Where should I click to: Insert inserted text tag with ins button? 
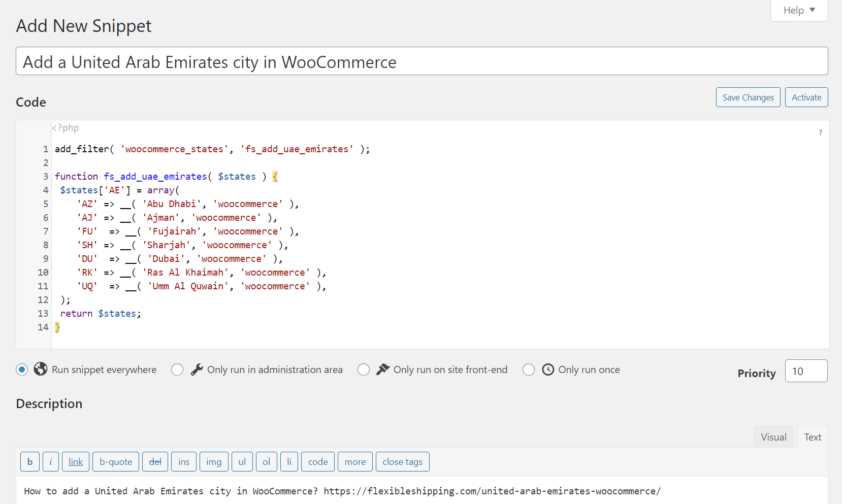[x=184, y=462]
